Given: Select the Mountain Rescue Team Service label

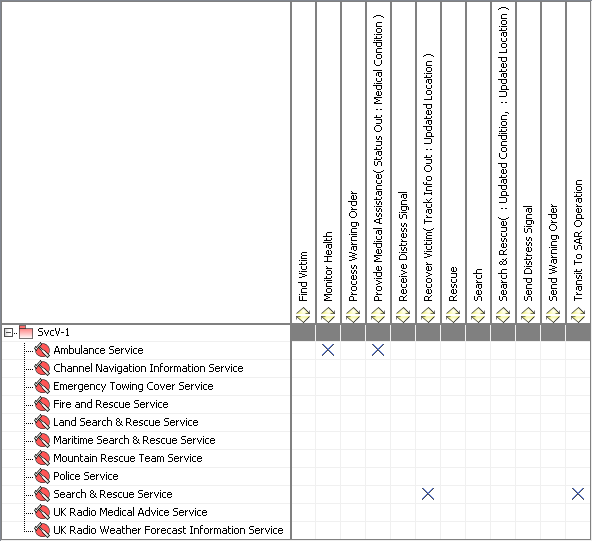Looking at the screenshot, I should [x=128, y=458].
